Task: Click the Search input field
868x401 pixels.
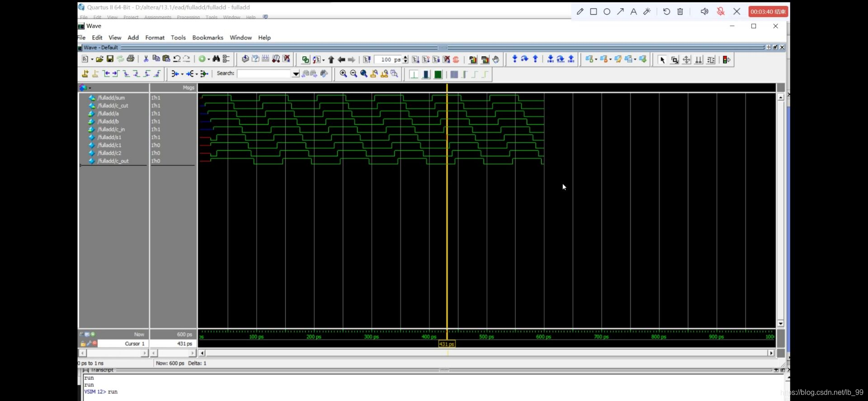Action: click(264, 74)
